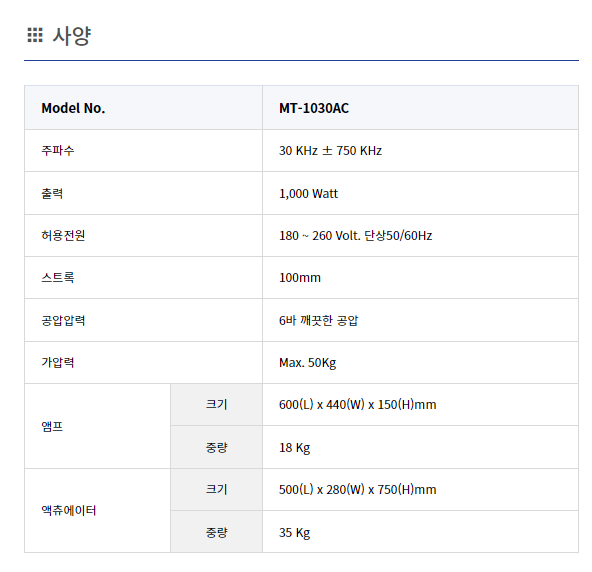This screenshot has height=572, width=592.
Task: Click the 30 KHz ± 750 KHz value
Action: tap(330, 151)
